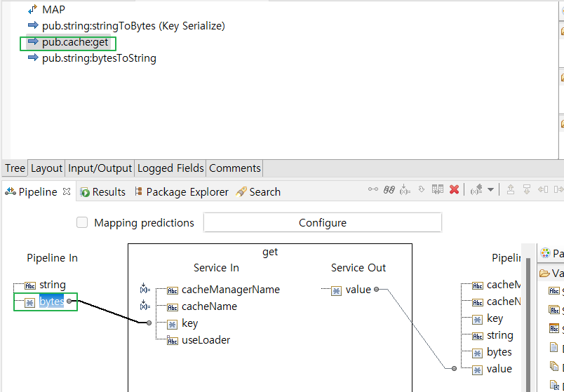564x392 pixels.
Task: Click the map link icon in pipeline toolbar
Action: click(373, 190)
